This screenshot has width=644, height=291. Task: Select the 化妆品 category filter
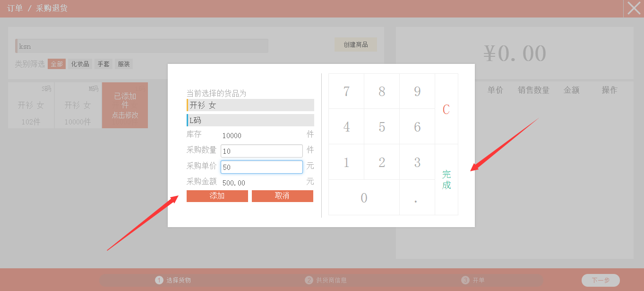pyautogui.click(x=80, y=64)
